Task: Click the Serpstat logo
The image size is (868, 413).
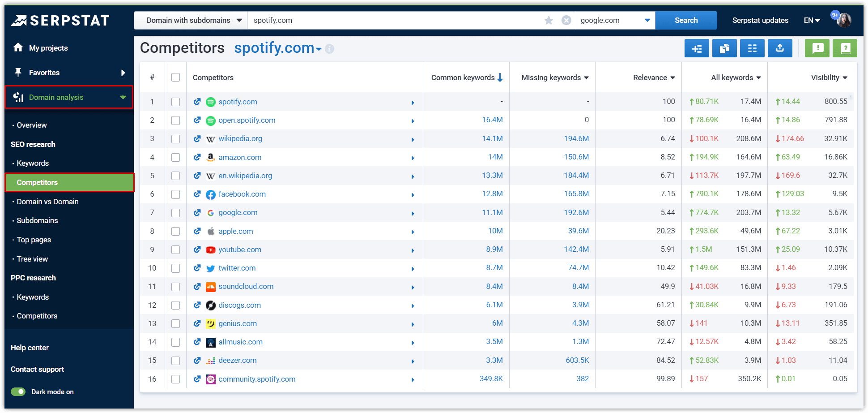Action: pos(60,20)
